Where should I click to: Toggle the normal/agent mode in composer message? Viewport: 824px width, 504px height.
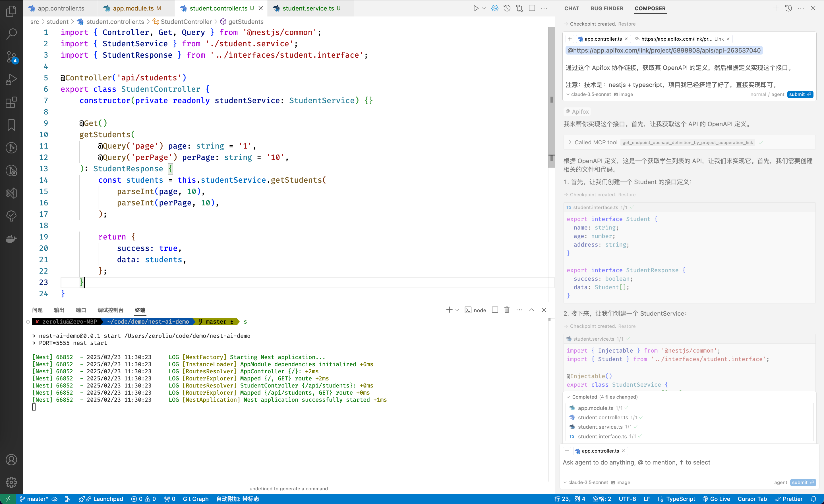pyautogui.click(x=767, y=94)
